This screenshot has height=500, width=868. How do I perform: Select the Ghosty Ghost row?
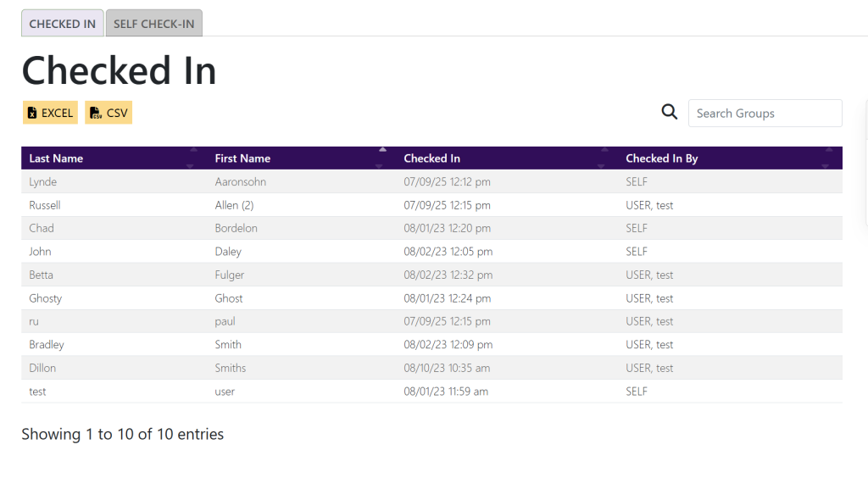point(431,298)
